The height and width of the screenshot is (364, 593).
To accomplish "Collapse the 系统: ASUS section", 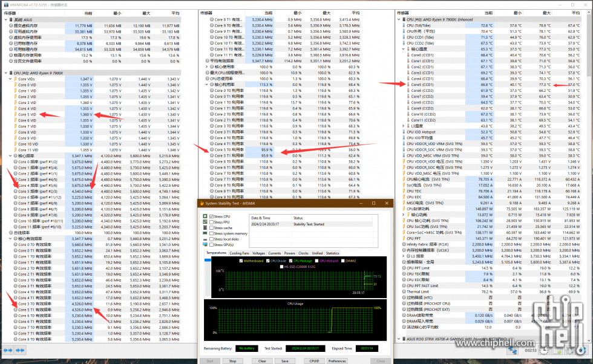I will (x=5, y=20).
